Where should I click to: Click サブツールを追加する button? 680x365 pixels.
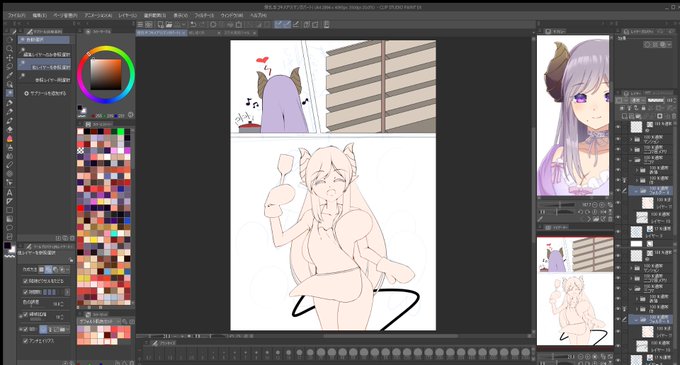pyautogui.click(x=46, y=93)
